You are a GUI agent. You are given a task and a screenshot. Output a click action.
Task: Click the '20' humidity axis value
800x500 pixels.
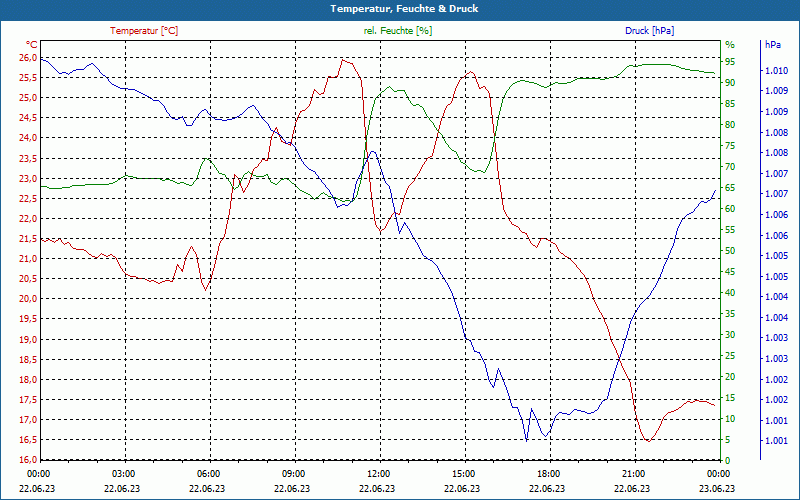[730, 377]
